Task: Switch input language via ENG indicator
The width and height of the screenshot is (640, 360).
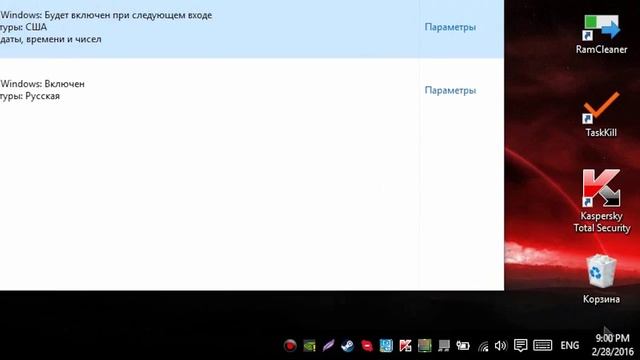Action: tap(569, 345)
